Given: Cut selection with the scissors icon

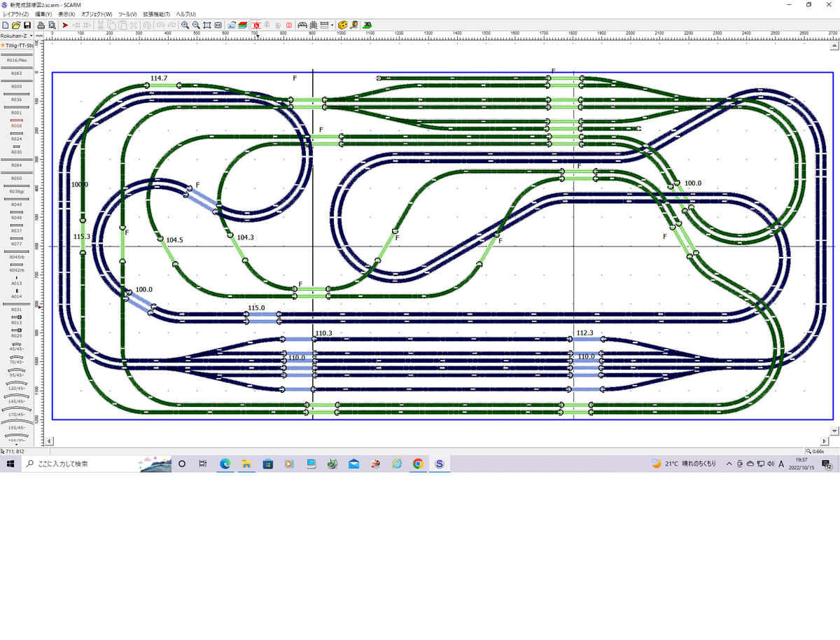Looking at the screenshot, I should 100,25.
